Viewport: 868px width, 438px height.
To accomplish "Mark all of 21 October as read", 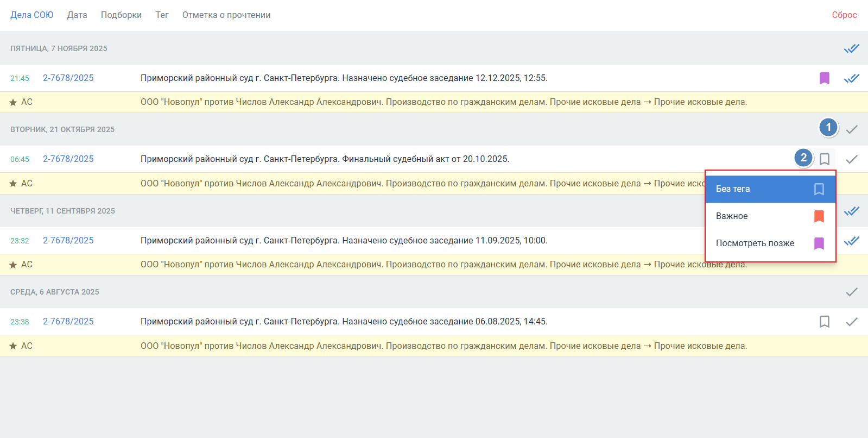I will (x=851, y=129).
